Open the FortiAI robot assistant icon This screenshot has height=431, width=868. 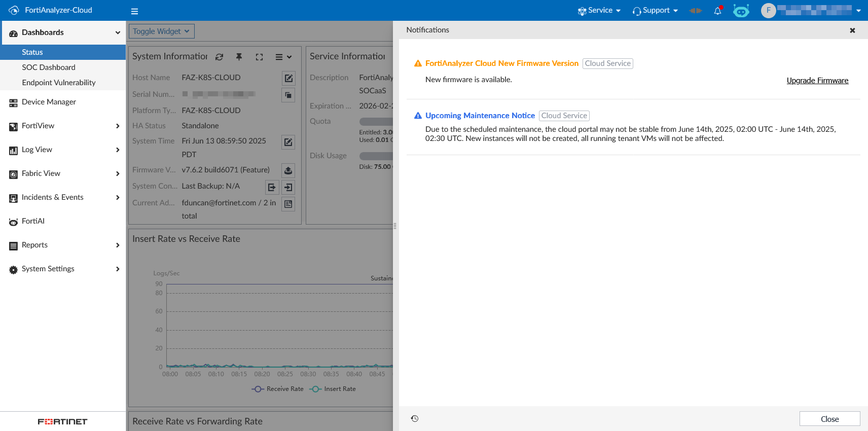pyautogui.click(x=741, y=11)
